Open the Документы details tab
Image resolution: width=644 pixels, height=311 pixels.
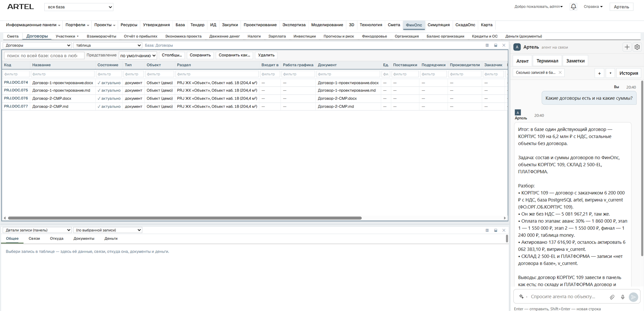click(84, 238)
